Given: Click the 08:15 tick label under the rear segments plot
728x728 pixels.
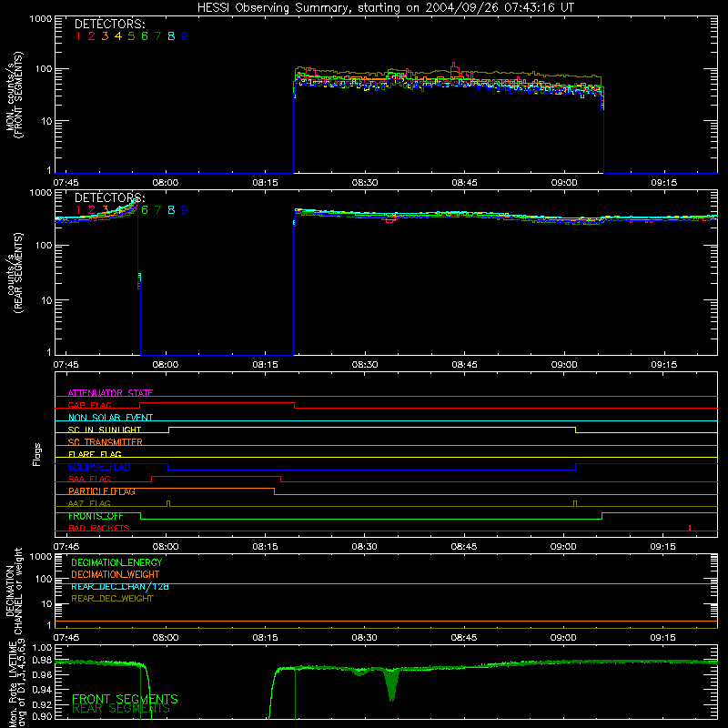Looking at the screenshot, I should tap(265, 365).
